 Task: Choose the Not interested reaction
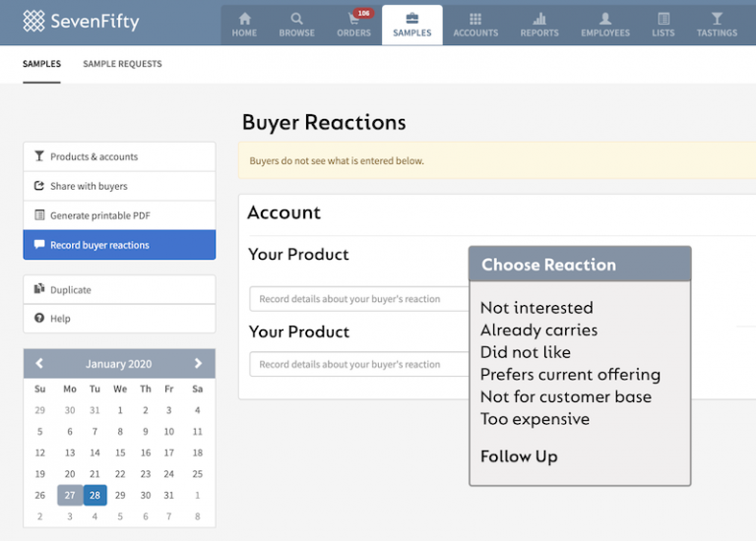536,308
